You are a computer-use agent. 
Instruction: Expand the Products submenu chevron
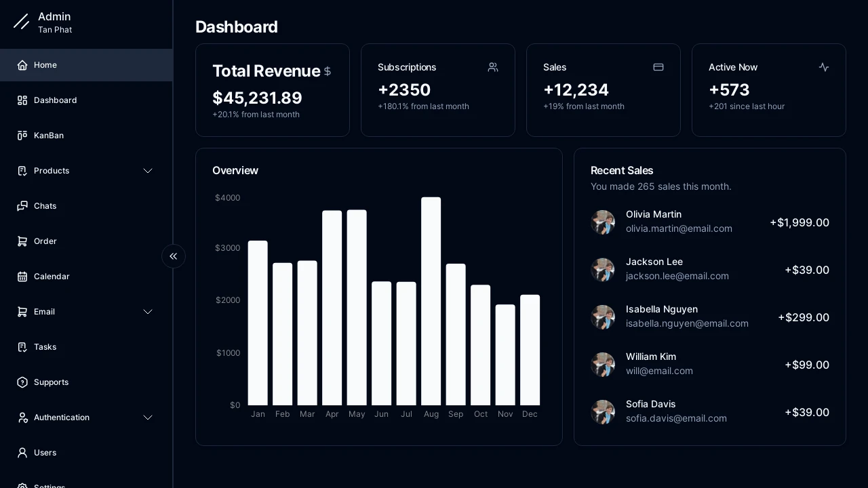148,171
